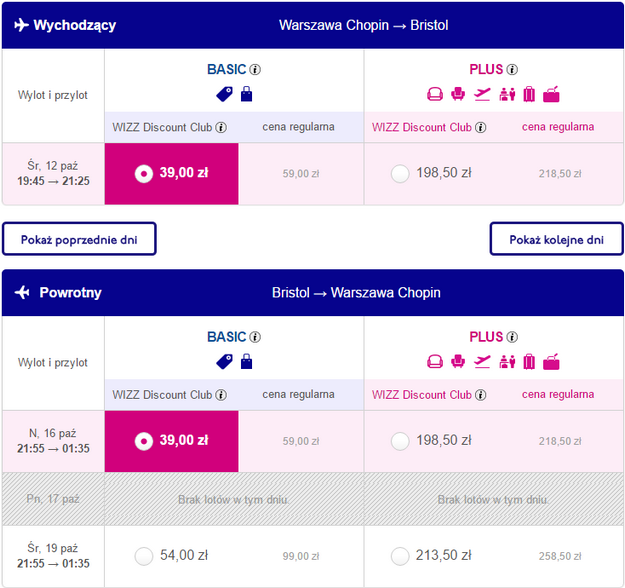The image size is (625, 588).
Task: Click outbound PLUS WIZZ Discount Club info icon
Action: pyautogui.click(x=479, y=127)
